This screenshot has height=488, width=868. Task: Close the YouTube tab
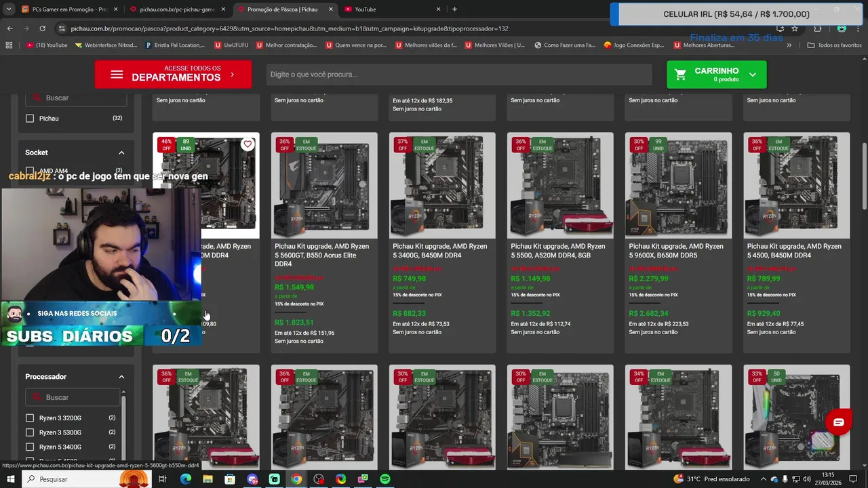[438, 9]
